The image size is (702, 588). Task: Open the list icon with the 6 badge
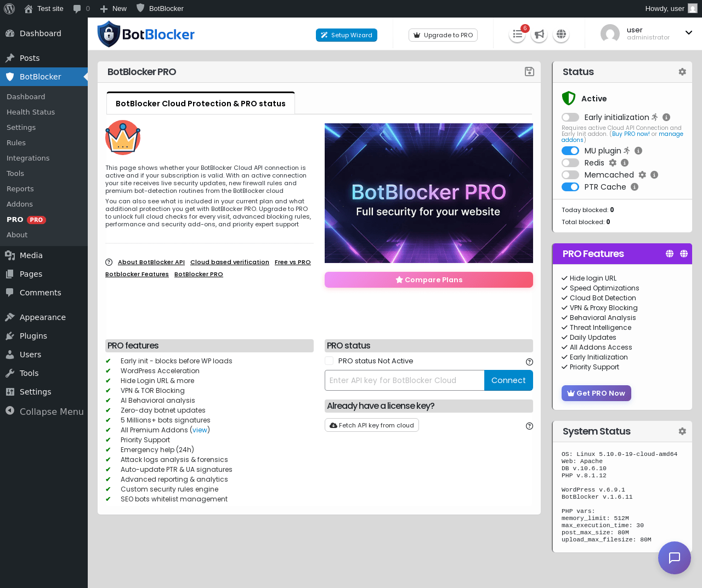pos(517,35)
